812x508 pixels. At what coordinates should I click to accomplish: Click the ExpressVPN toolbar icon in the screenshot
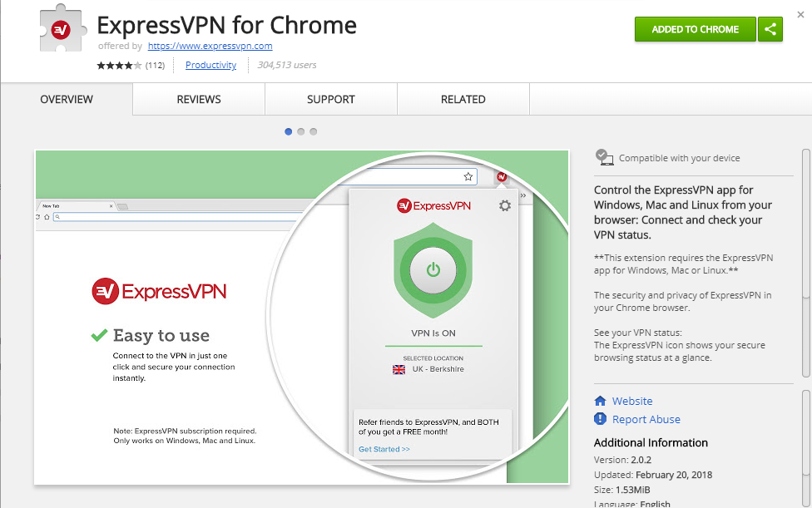click(501, 177)
